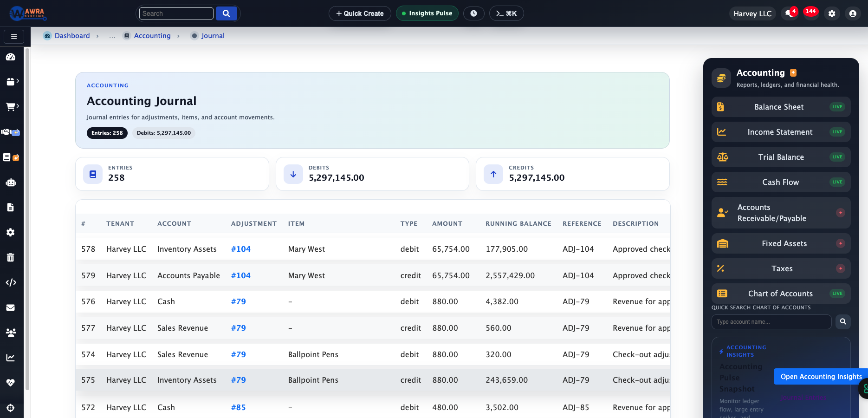Type in the Chart of Accounts quick search
The image size is (868, 418).
[771, 321]
